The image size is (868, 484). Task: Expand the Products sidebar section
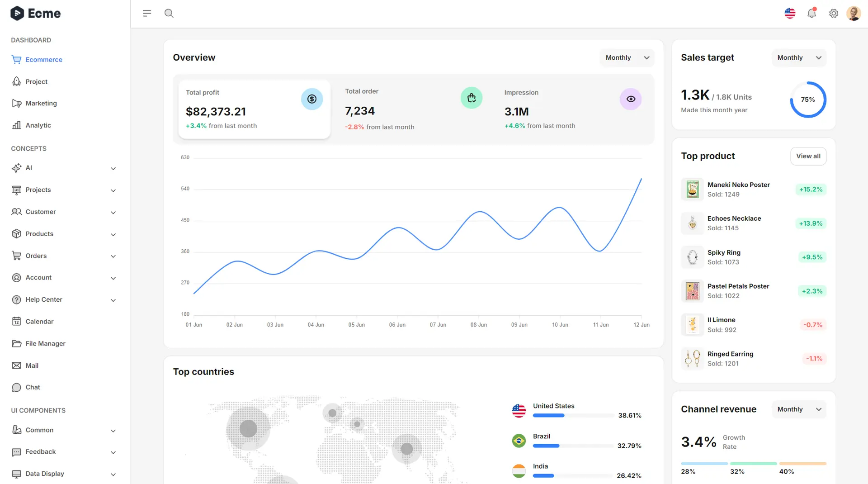point(39,234)
